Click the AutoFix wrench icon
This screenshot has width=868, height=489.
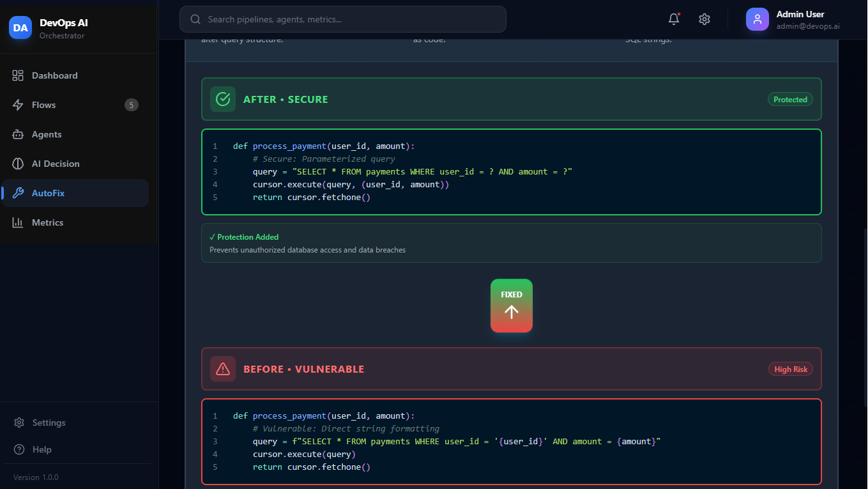18,193
